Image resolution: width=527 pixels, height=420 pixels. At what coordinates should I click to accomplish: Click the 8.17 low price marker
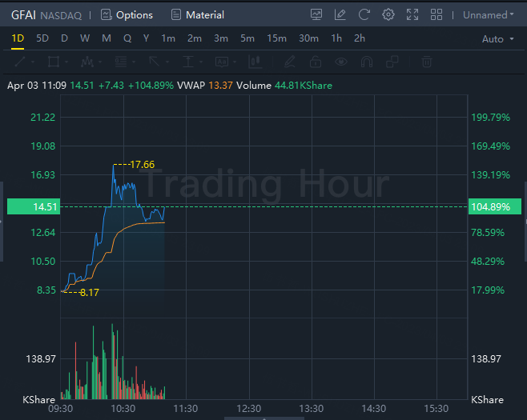90,293
